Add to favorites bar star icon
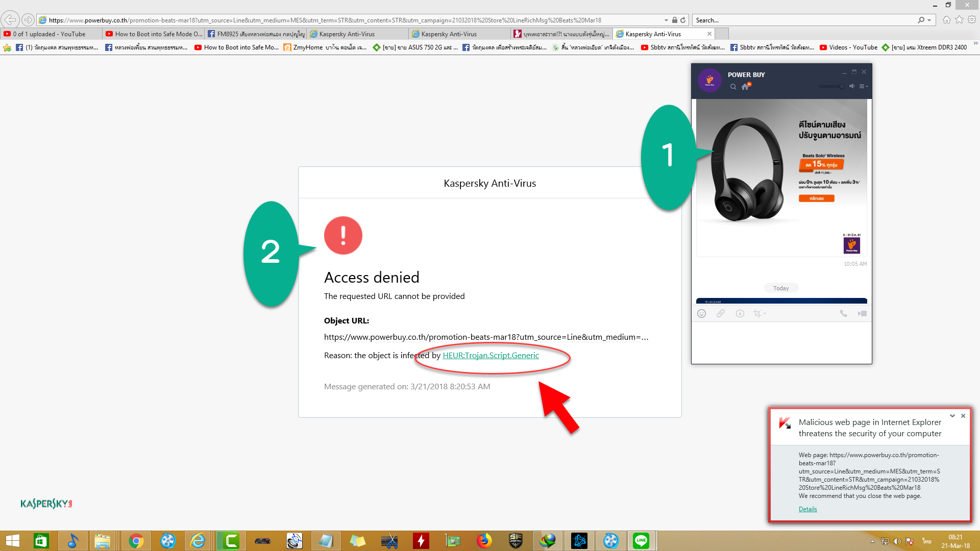The image size is (980, 551). [x=7, y=47]
